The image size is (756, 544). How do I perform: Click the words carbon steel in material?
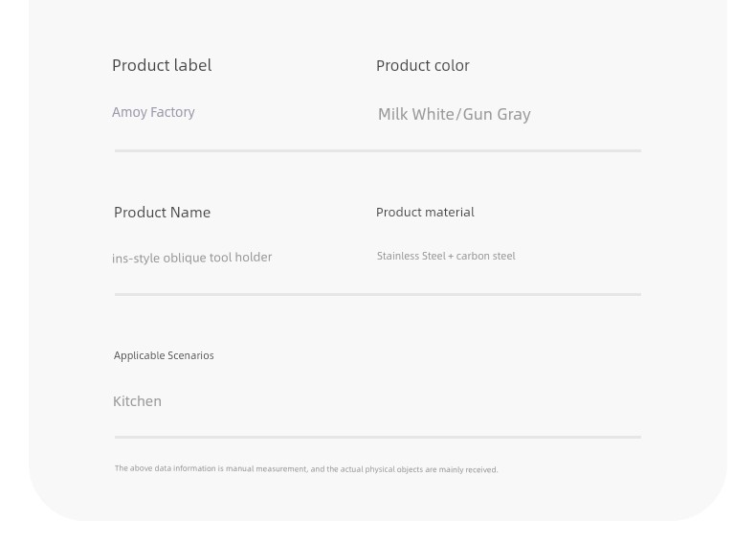(485, 256)
